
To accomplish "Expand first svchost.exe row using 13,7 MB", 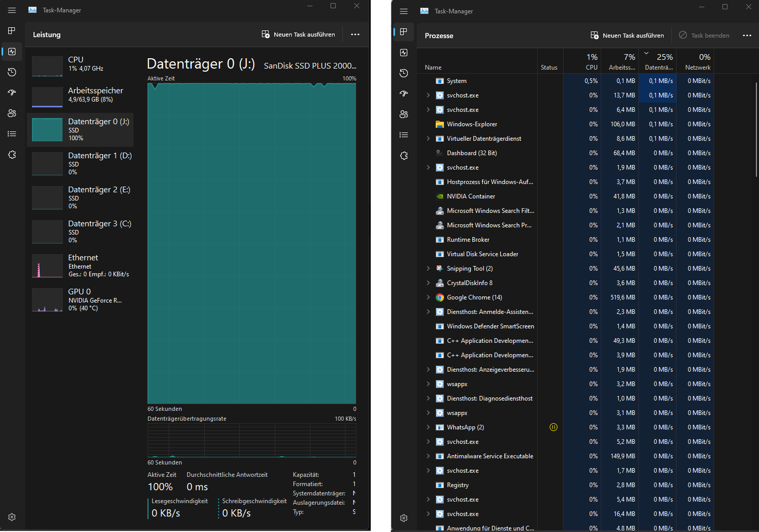I will tap(428, 95).
